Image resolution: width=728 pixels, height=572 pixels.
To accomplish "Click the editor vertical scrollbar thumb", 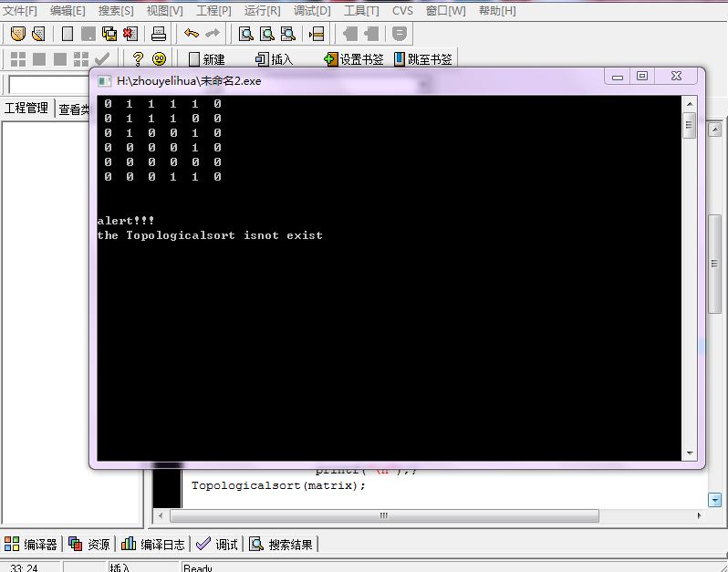I will (x=714, y=264).
